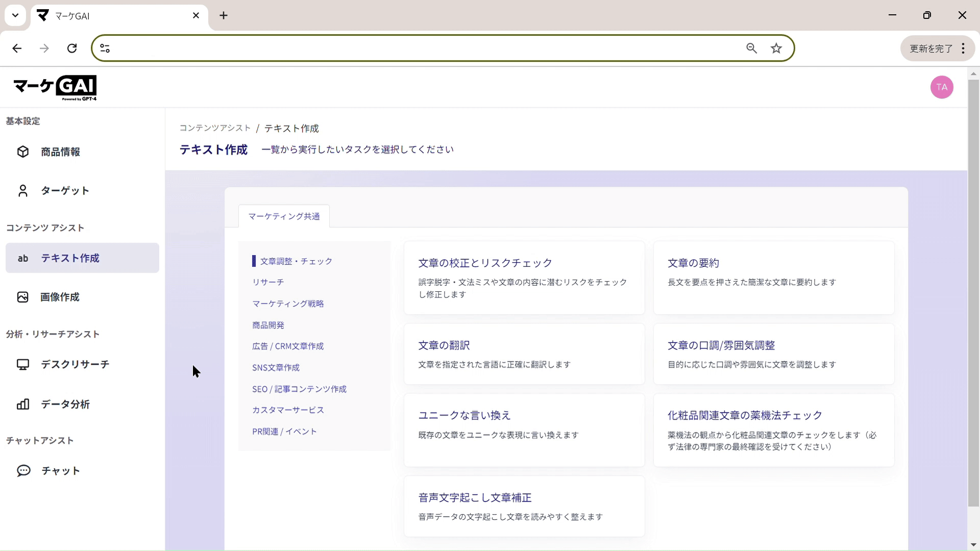Image resolution: width=980 pixels, height=551 pixels.
Task: Select the マーケティング戦略 category
Action: click(288, 304)
